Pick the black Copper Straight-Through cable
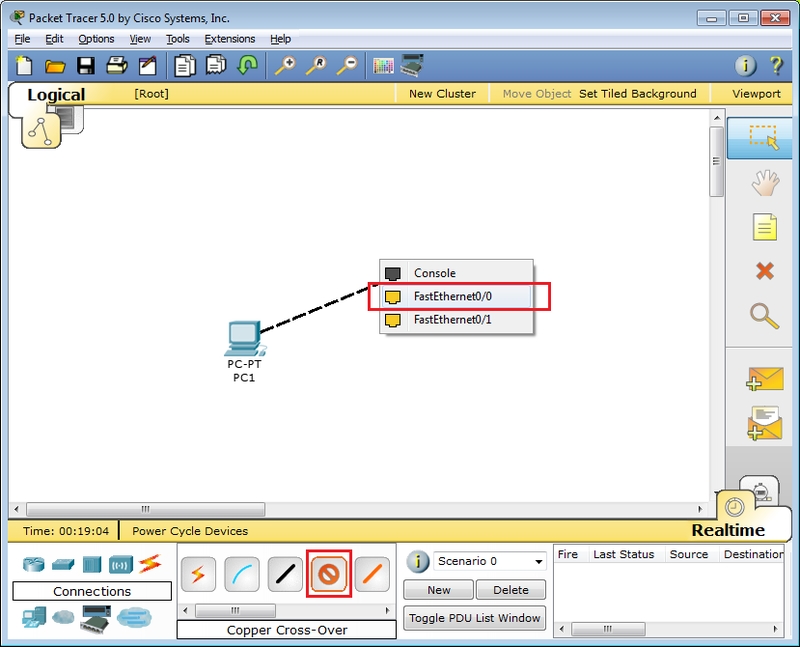 [x=286, y=574]
